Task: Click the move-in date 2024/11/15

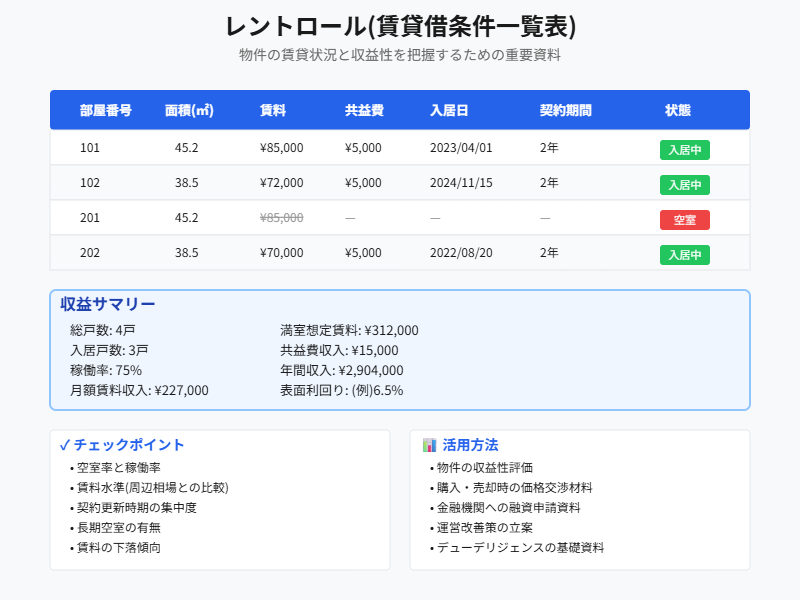Action: pos(461,183)
